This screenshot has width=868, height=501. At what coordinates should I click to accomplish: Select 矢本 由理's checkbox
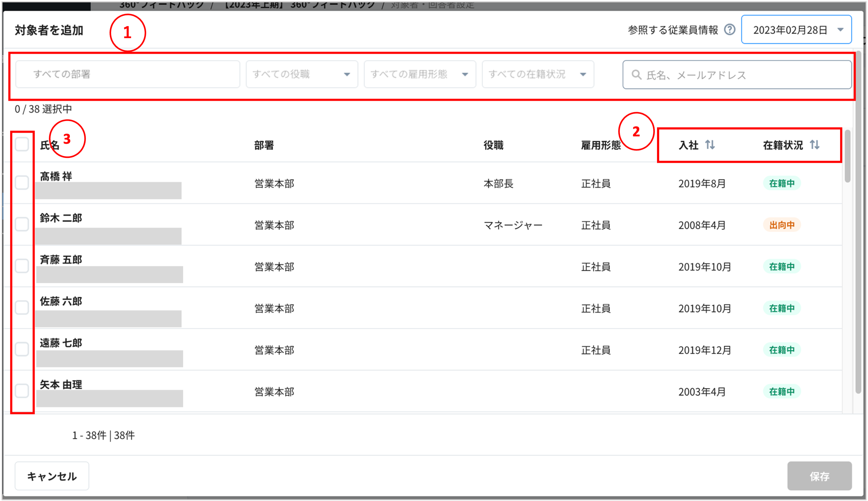pyautogui.click(x=22, y=391)
